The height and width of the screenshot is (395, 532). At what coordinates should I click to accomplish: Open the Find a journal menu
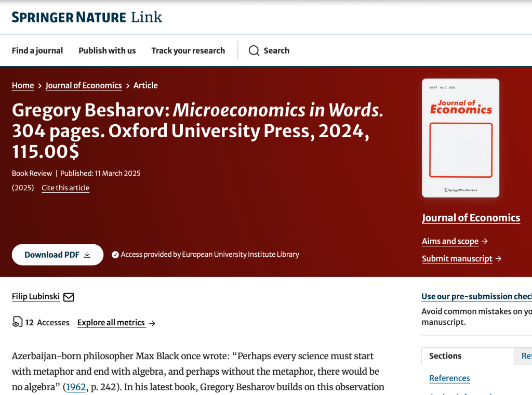tap(37, 50)
